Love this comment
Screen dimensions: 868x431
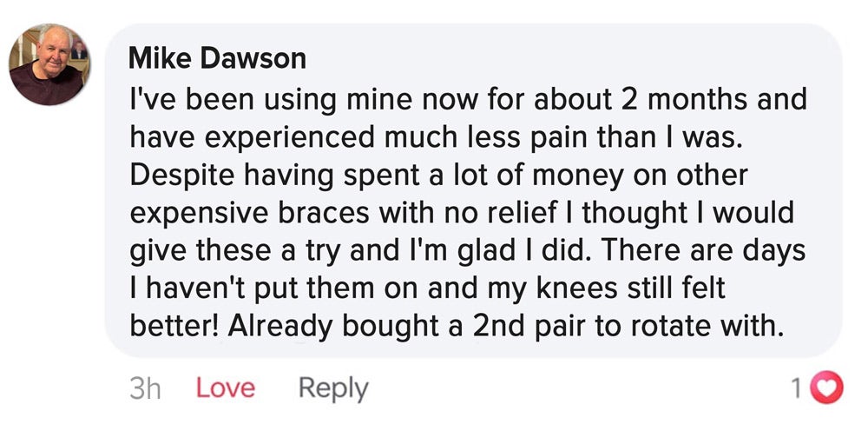click(226, 388)
